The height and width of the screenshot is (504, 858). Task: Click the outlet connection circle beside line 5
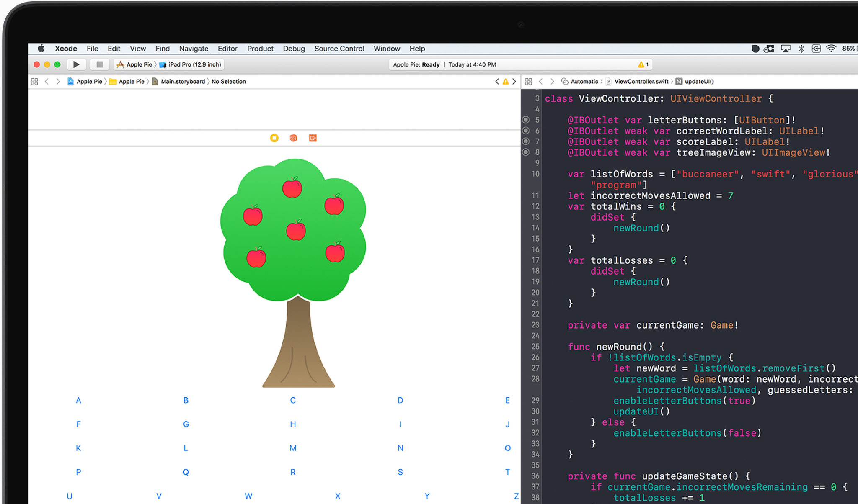527,120
